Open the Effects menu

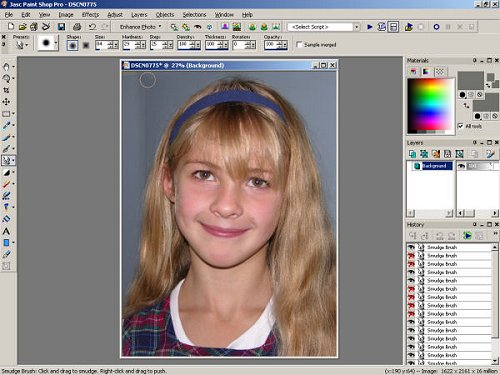[x=90, y=15]
